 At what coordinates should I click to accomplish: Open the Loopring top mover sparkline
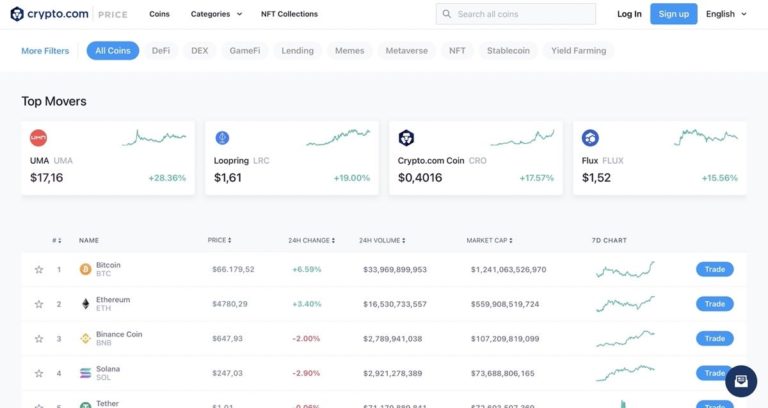click(338, 138)
